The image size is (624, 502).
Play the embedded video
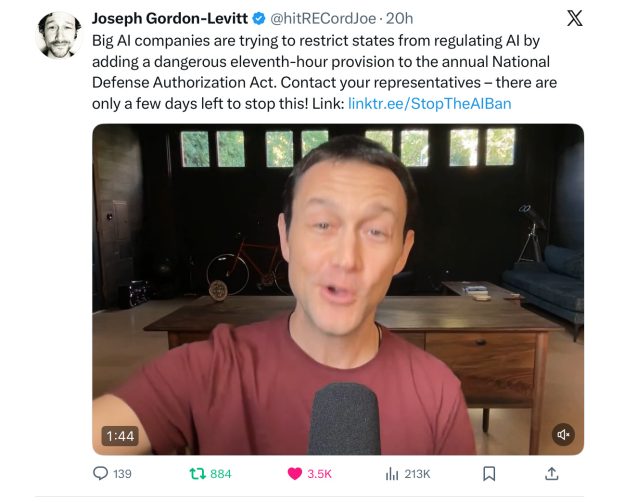point(338,289)
